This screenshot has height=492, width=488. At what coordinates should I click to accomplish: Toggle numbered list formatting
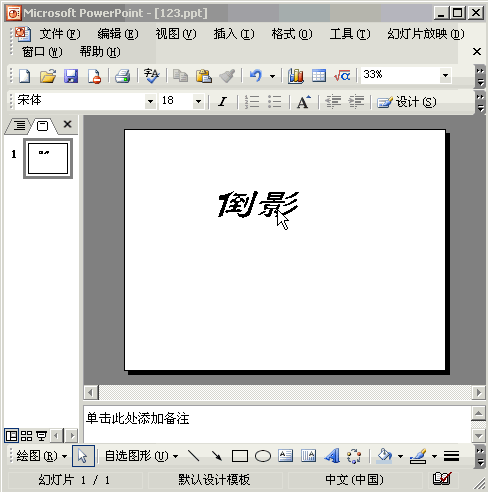coord(252,101)
